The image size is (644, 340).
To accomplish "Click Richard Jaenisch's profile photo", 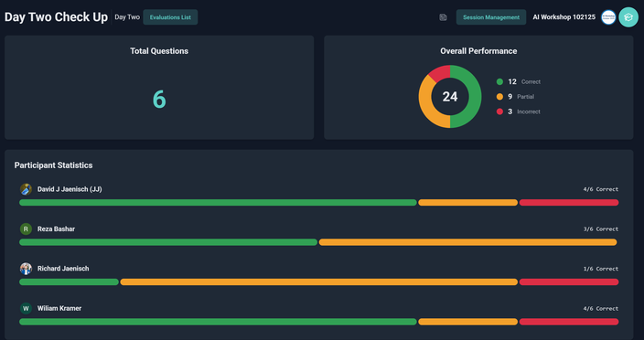I will click(26, 269).
